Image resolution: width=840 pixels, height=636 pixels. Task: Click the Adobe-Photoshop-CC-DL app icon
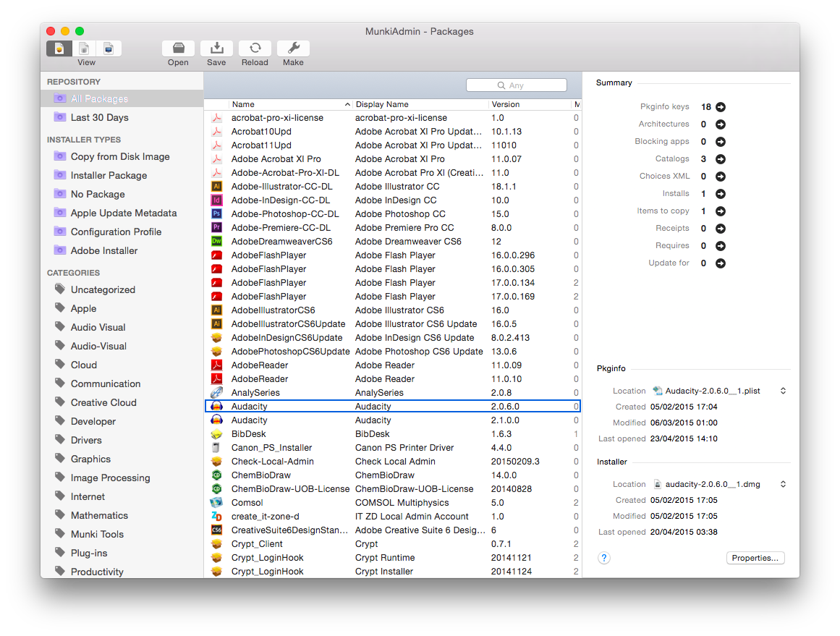tap(216, 213)
